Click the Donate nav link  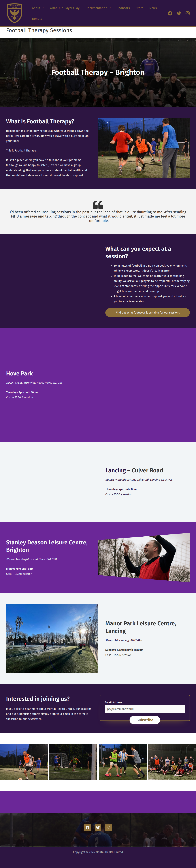pos(37,19)
